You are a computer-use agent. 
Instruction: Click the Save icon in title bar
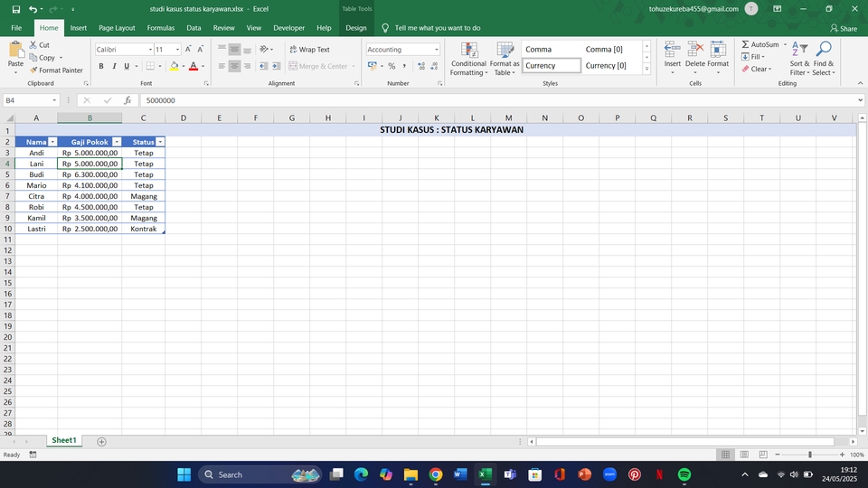[x=16, y=9]
